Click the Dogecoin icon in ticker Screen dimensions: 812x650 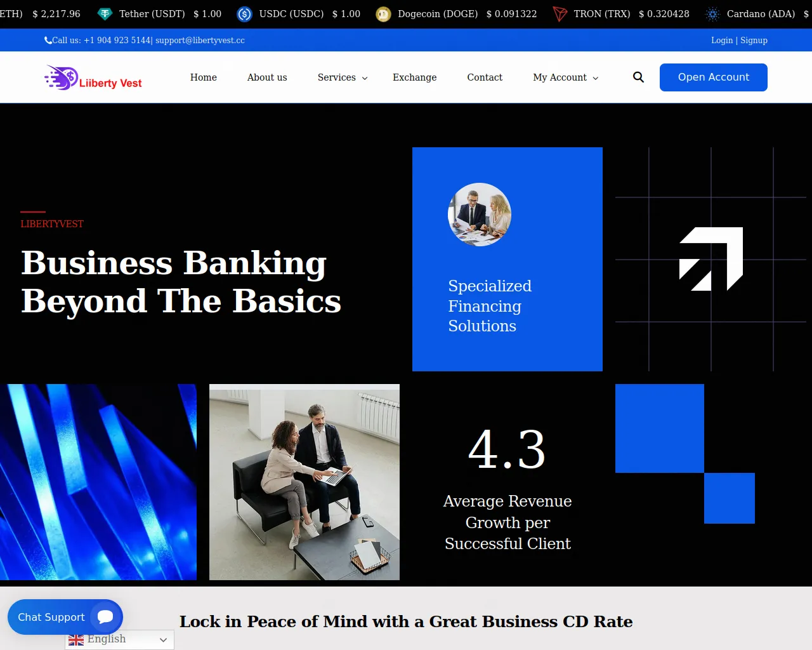tap(383, 14)
